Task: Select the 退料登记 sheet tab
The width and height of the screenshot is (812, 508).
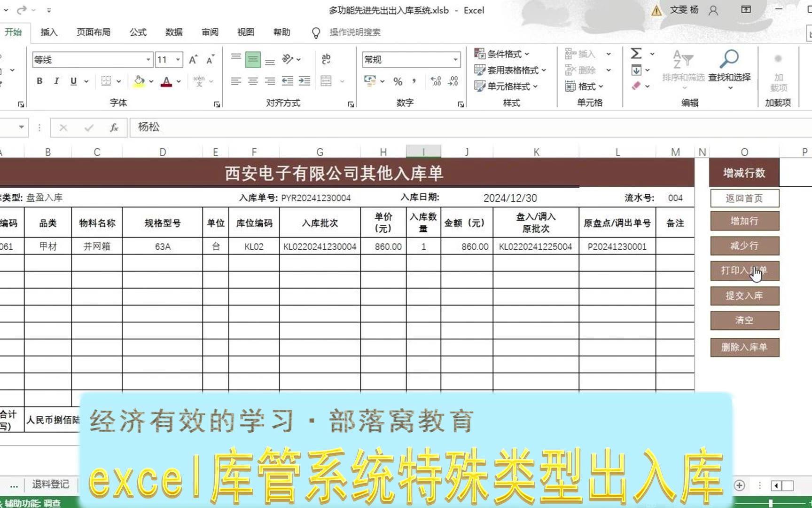Action: pos(50,484)
